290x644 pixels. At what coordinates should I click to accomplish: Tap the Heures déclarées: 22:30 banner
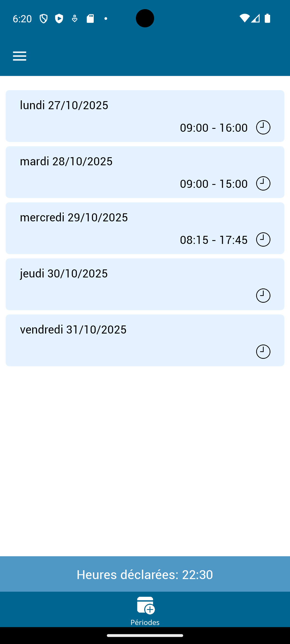145,574
